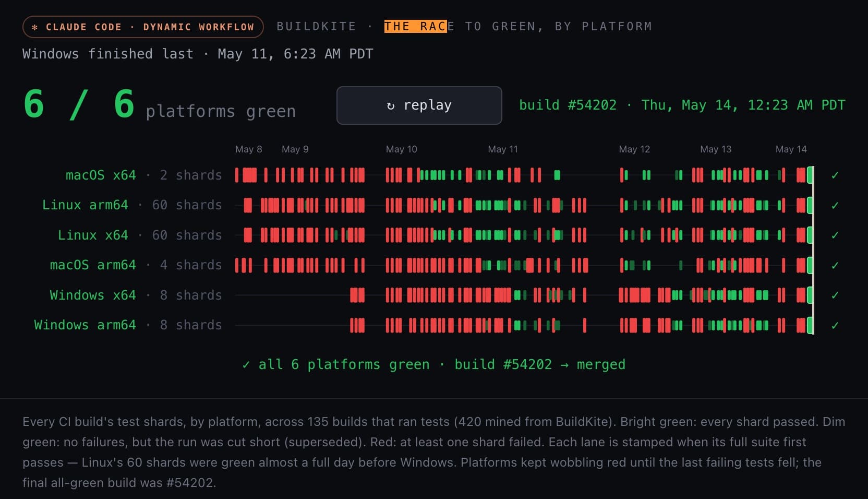The image size is (868, 499).
Task: Click the May 8 date marker
Action: click(249, 149)
